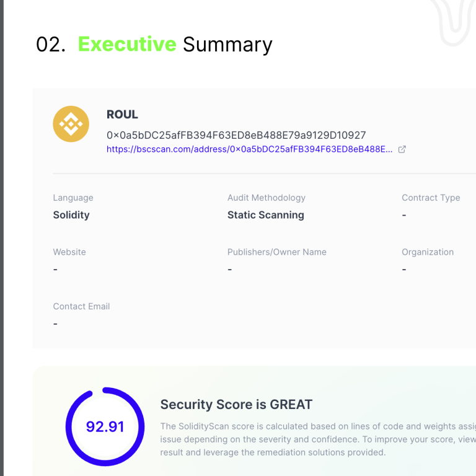Click the Security Score is GREAT heading
The height and width of the screenshot is (476, 476).
[236, 404]
